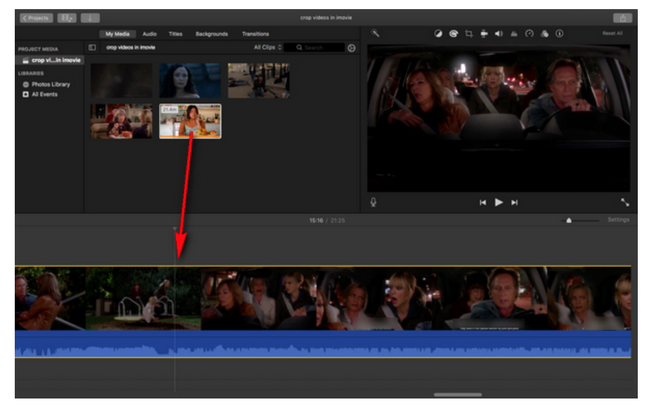This screenshot has width=650, height=406.
Task: Go back to Projects
Action: click(x=36, y=18)
